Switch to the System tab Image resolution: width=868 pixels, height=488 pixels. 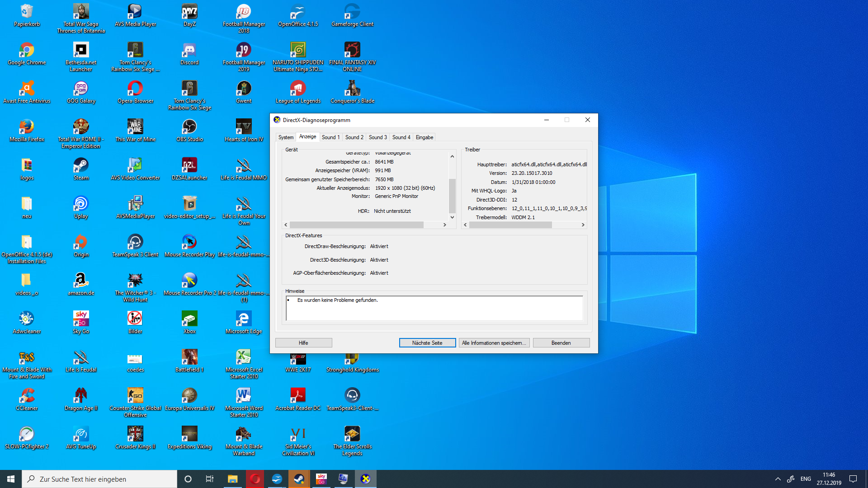coord(286,137)
